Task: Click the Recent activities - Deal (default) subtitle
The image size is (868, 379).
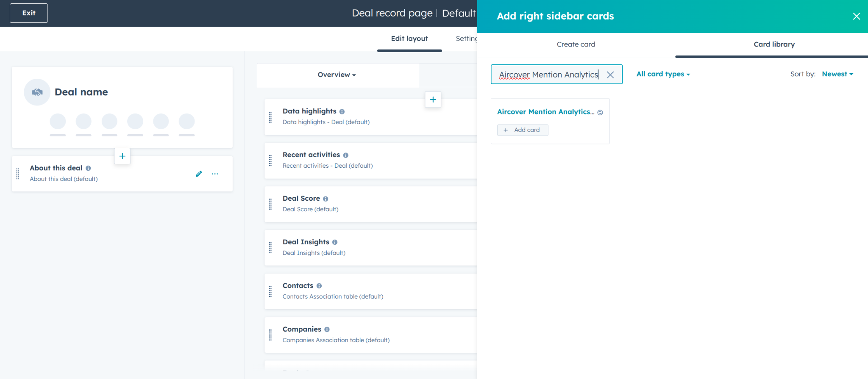Action: click(x=328, y=166)
